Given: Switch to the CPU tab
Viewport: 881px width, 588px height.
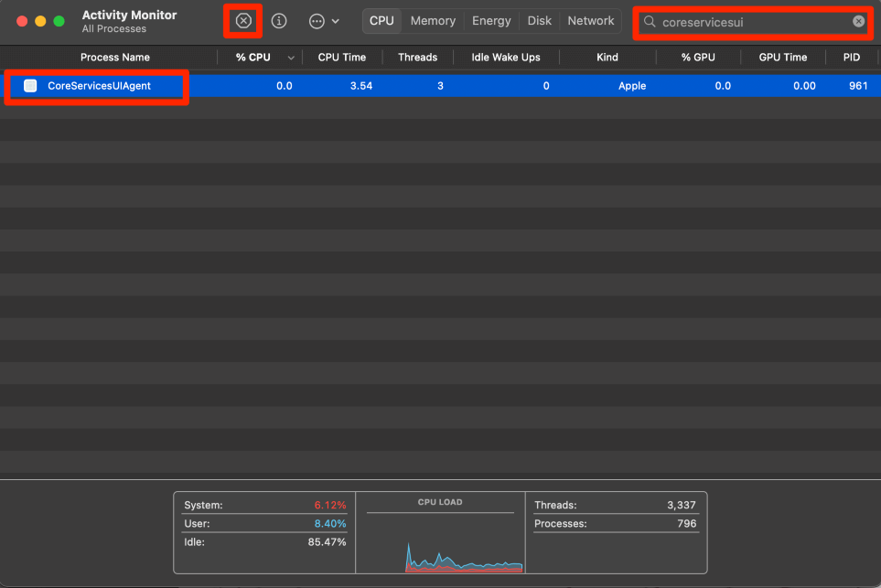Looking at the screenshot, I should tap(381, 21).
